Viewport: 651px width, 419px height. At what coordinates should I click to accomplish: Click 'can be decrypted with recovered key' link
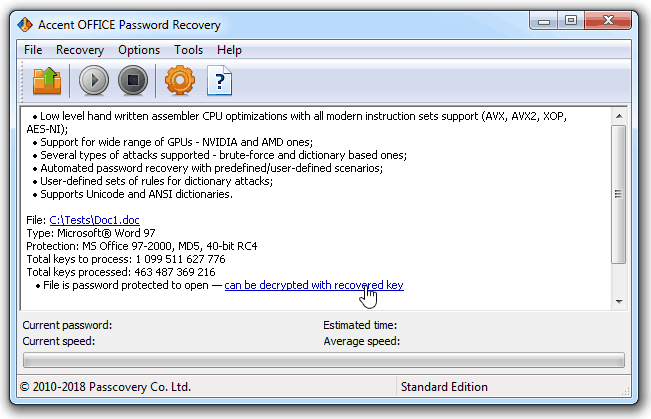point(314,285)
